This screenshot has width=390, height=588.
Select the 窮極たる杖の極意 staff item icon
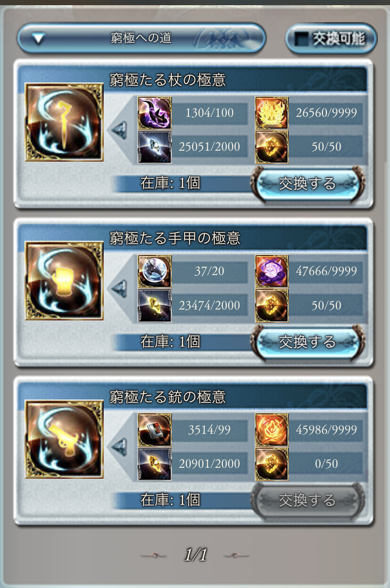click(x=64, y=122)
